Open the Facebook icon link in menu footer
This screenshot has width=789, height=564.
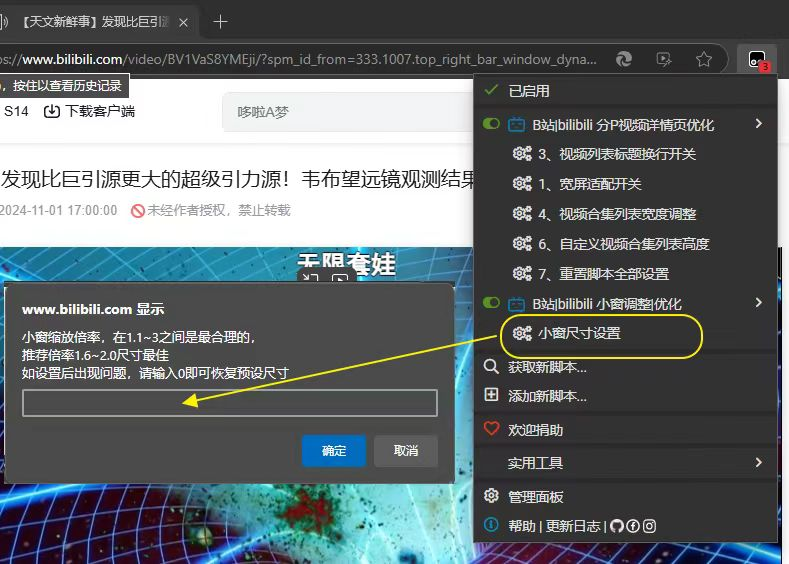click(x=633, y=526)
